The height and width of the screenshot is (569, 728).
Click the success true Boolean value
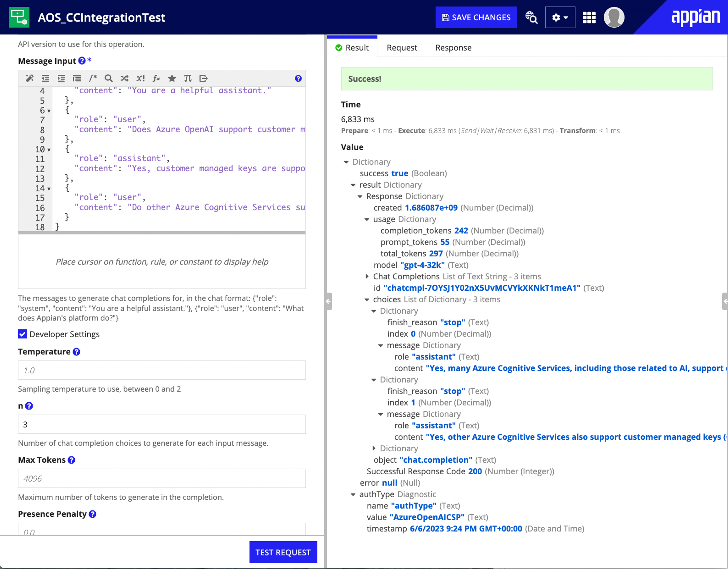(400, 173)
